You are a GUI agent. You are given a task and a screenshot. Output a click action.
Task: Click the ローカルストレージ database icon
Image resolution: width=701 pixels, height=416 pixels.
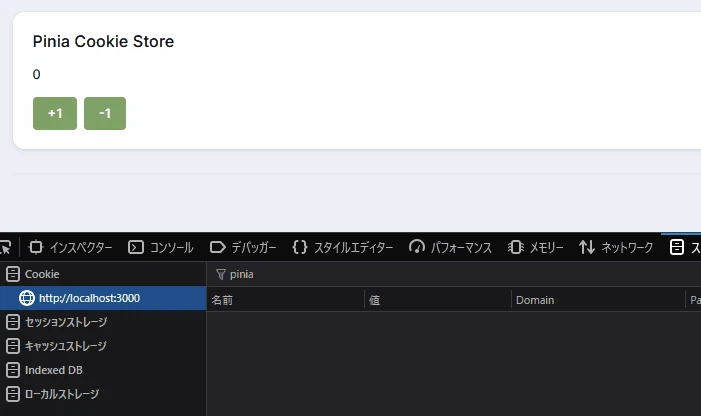coord(13,394)
